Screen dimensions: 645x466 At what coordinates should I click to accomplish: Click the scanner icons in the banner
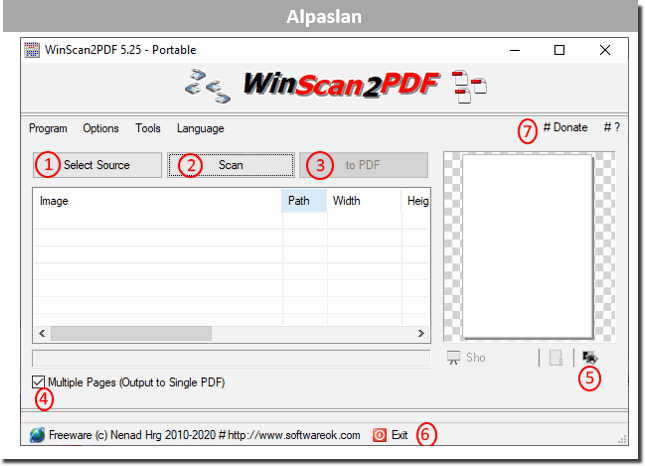pos(208,86)
